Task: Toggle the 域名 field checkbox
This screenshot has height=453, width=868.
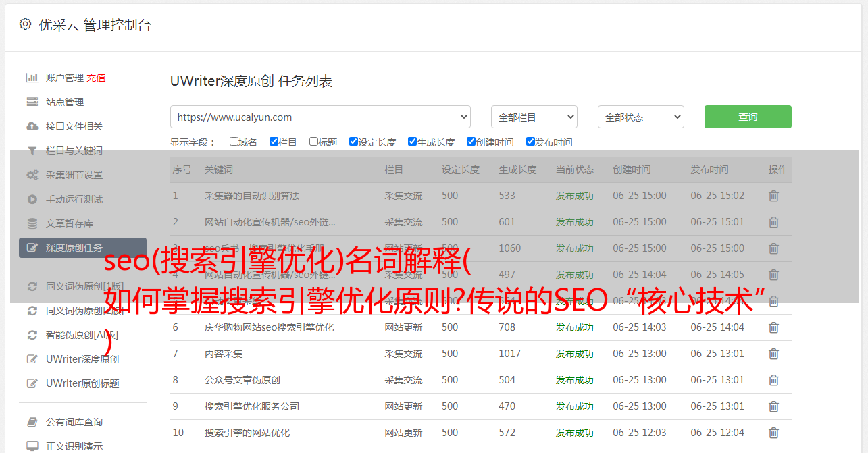Action: coord(234,142)
